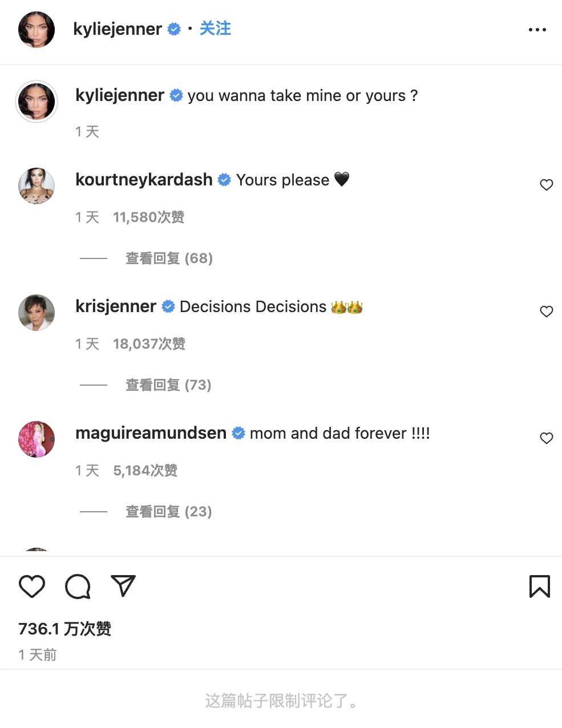Like kourtneykardash's comment
The height and width of the screenshot is (728, 562).
pyautogui.click(x=546, y=185)
